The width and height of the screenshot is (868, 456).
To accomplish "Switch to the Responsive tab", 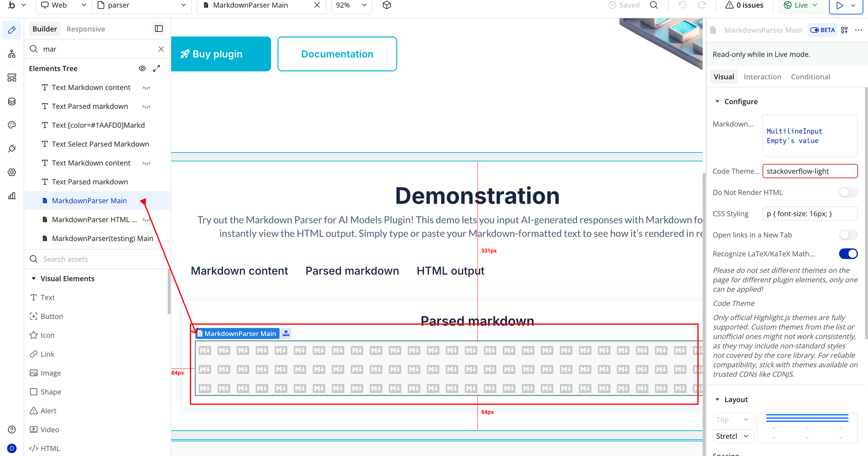I will point(86,29).
